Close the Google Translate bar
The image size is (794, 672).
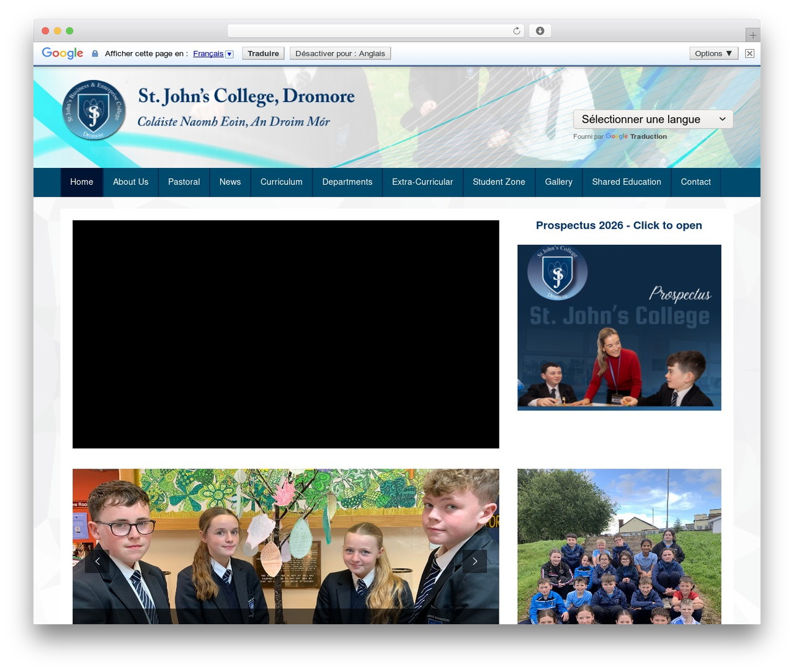pyautogui.click(x=749, y=53)
